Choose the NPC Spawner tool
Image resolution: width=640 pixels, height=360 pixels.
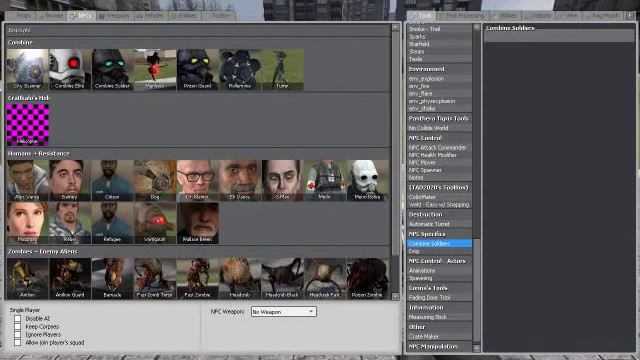coord(439,170)
